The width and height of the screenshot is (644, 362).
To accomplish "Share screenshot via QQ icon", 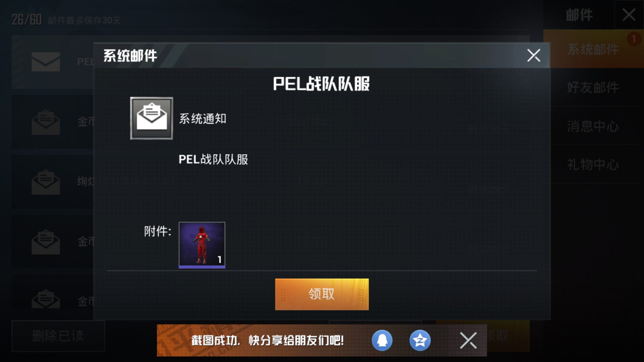I will pos(382,340).
